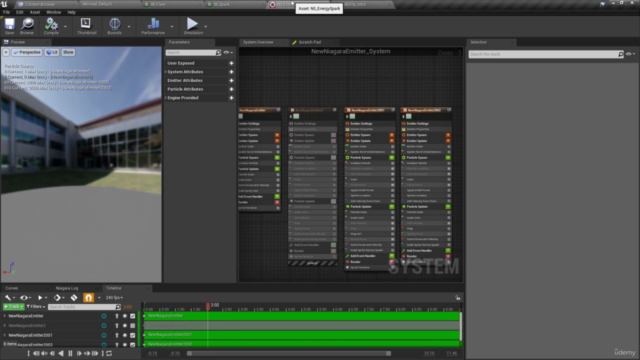Open the Edit menu
640x360 pixels.
[20, 12]
